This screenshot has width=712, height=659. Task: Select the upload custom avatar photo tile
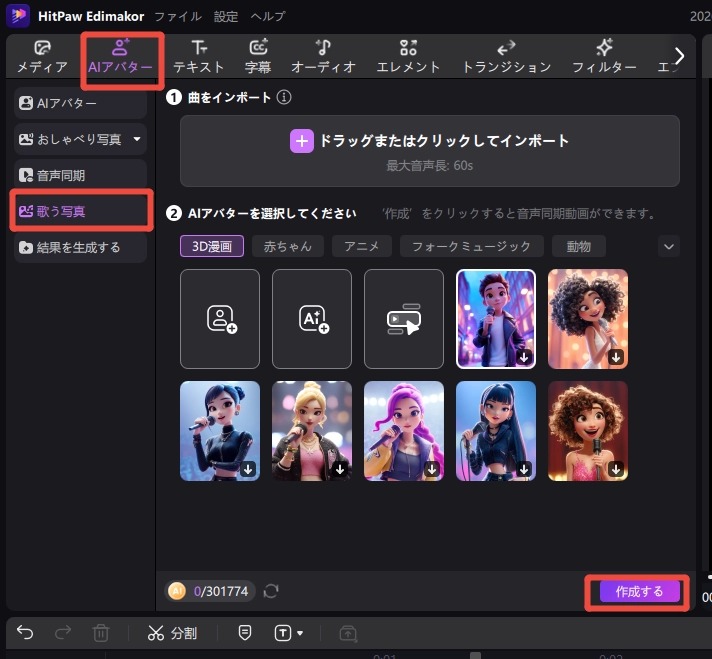pos(220,319)
